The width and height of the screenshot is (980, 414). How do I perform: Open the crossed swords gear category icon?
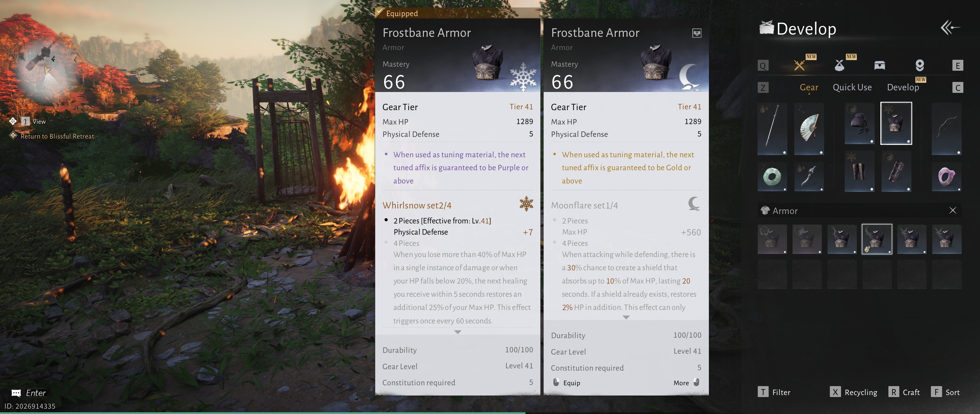pos(799,66)
